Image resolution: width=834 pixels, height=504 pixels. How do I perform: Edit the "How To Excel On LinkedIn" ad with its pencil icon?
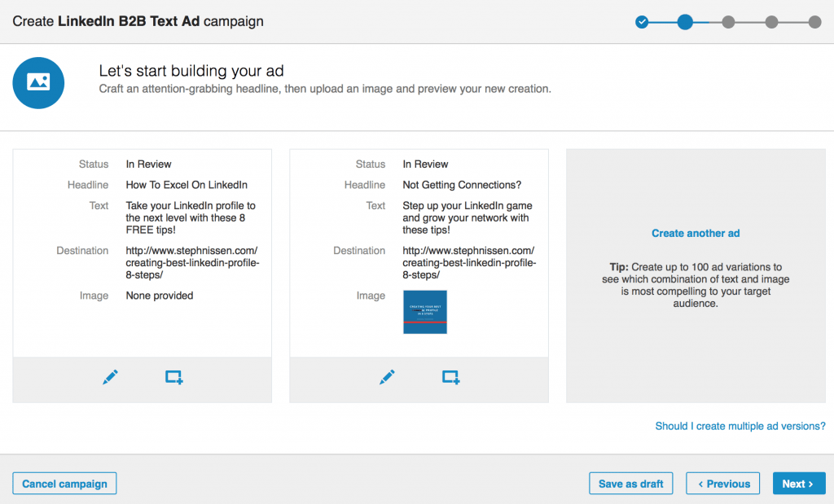[x=110, y=377]
